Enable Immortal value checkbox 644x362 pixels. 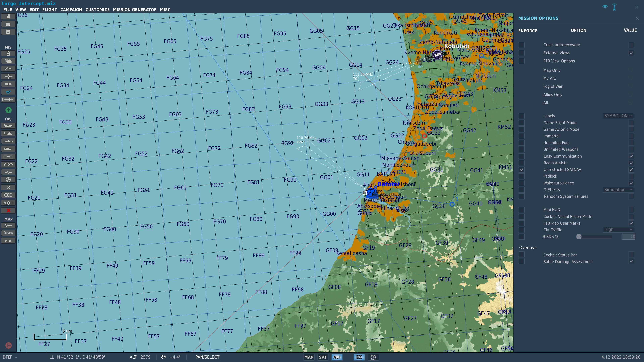(x=631, y=136)
